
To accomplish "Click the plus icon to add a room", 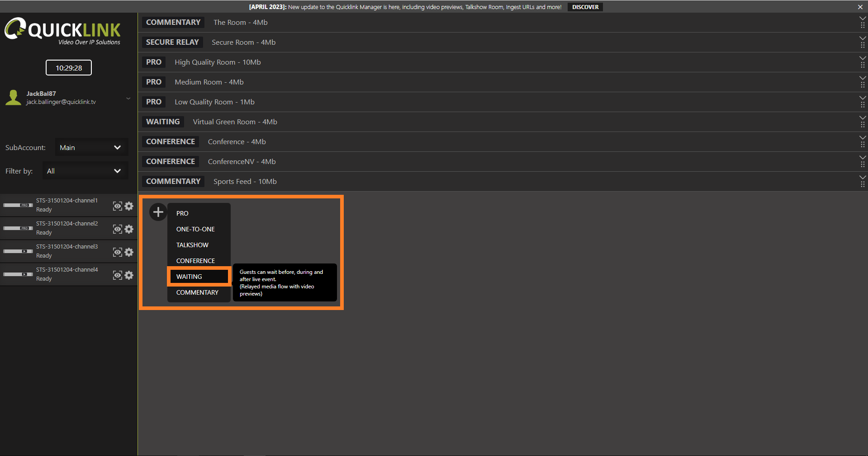I will [x=158, y=212].
